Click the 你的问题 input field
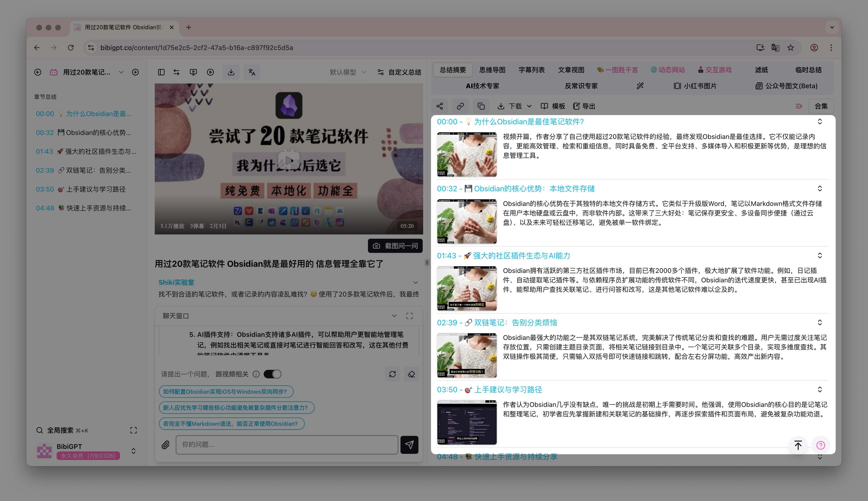The height and width of the screenshot is (501, 868). (287, 445)
